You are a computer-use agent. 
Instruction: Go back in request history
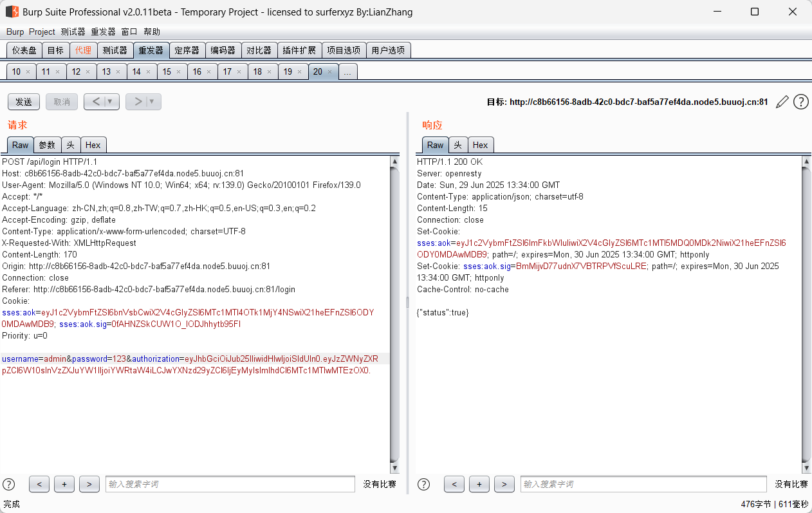click(x=95, y=102)
